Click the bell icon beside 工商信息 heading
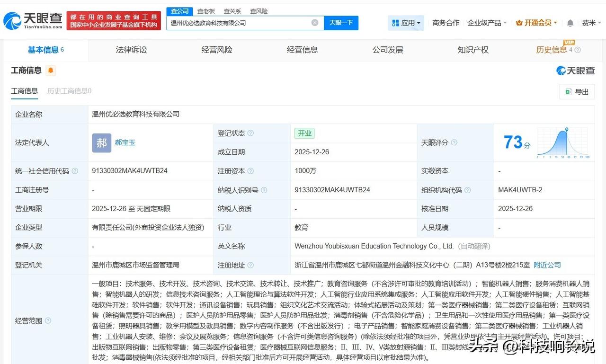Screen dimensions: 606x364 coord(51,70)
